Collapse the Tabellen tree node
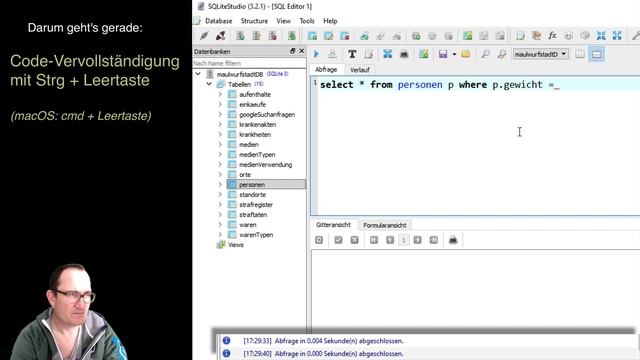The height and width of the screenshot is (360, 640). (x=209, y=84)
